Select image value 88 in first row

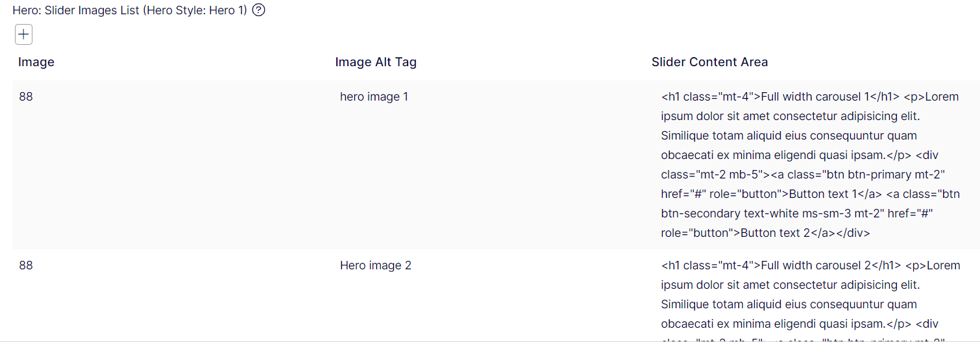click(x=26, y=97)
